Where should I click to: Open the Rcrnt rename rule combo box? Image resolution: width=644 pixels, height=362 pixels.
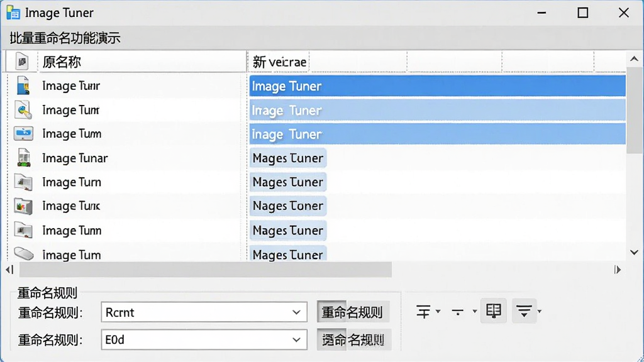click(x=204, y=312)
